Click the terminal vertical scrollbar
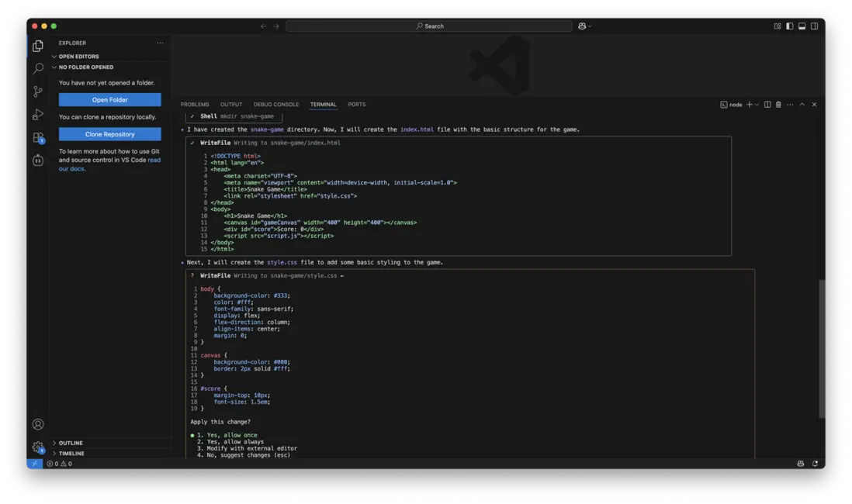Viewport: 852px width, 504px height. coord(822,349)
